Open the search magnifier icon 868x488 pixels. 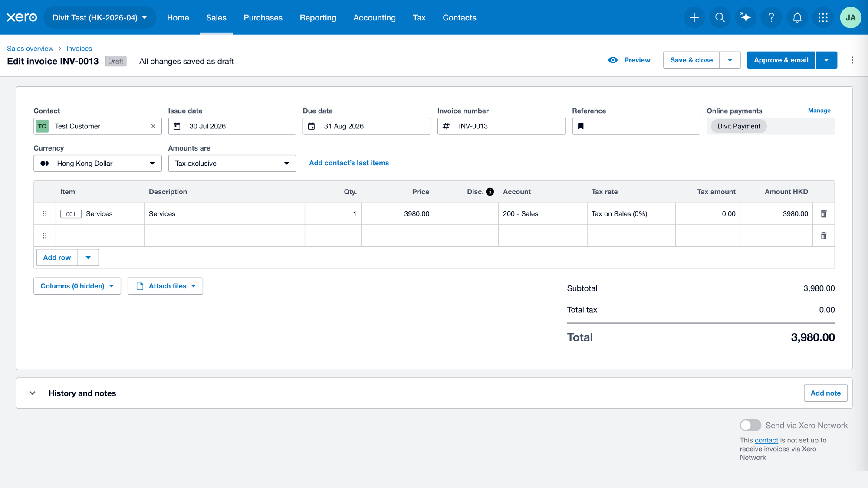720,17
